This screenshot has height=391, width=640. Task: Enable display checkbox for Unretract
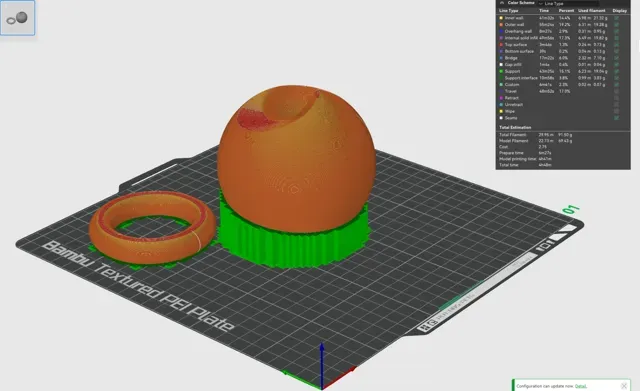point(616,104)
